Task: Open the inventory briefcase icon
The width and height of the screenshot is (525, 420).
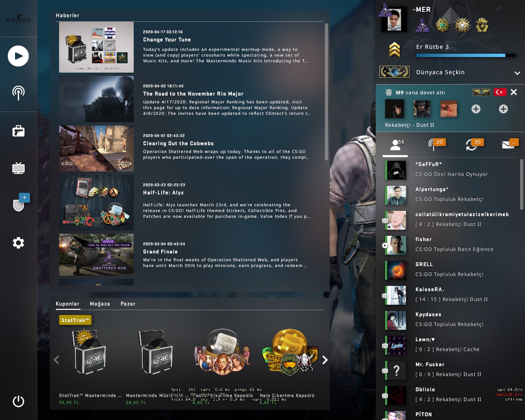Action: (x=18, y=131)
